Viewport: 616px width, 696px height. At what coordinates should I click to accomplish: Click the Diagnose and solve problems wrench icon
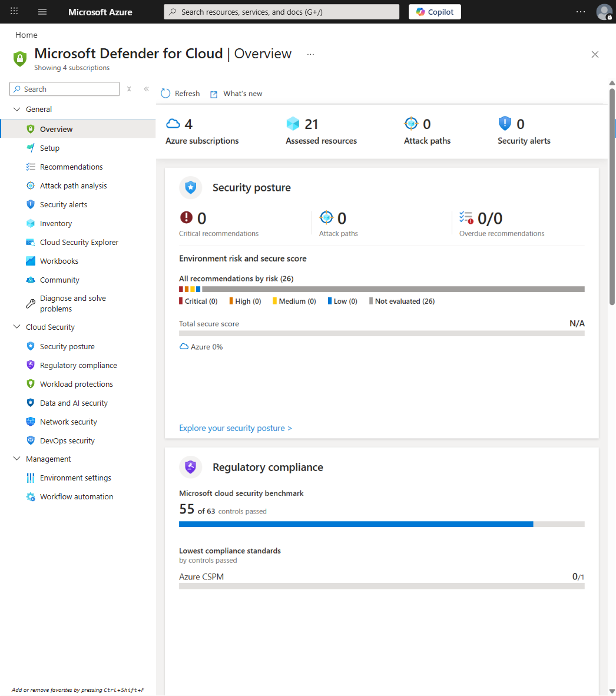coord(30,304)
